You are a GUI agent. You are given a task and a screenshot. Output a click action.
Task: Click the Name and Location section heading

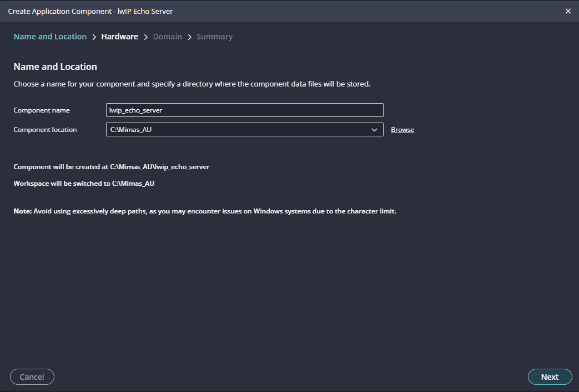pyautogui.click(x=55, y=67)
